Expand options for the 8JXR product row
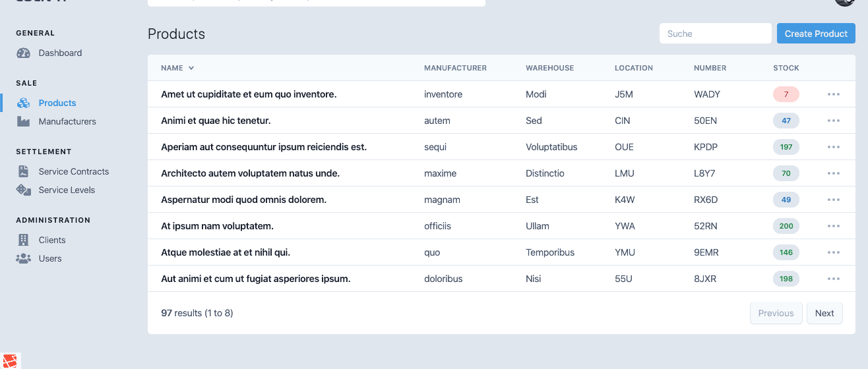The height and width of the screenshot is (369, 868). tap(834, 279)
